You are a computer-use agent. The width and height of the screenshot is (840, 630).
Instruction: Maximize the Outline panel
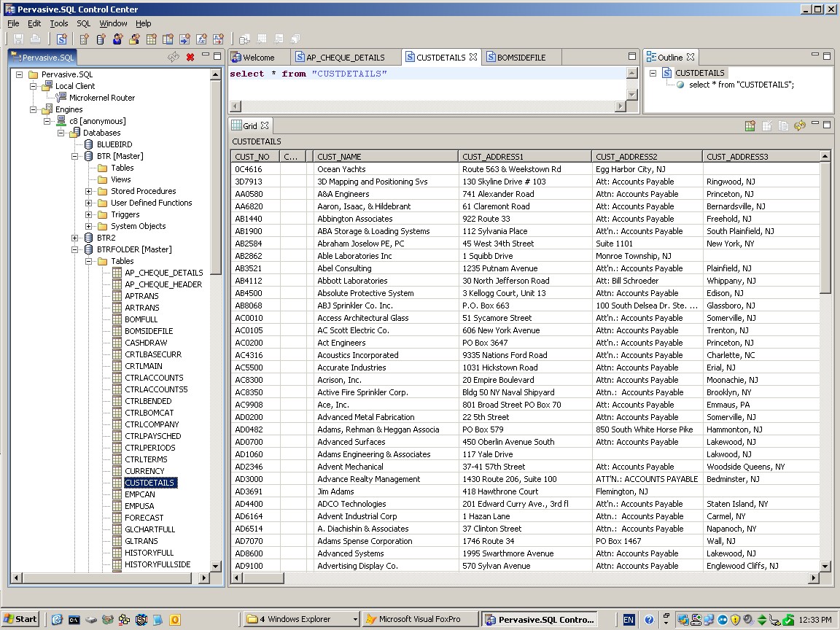point(827,55)
